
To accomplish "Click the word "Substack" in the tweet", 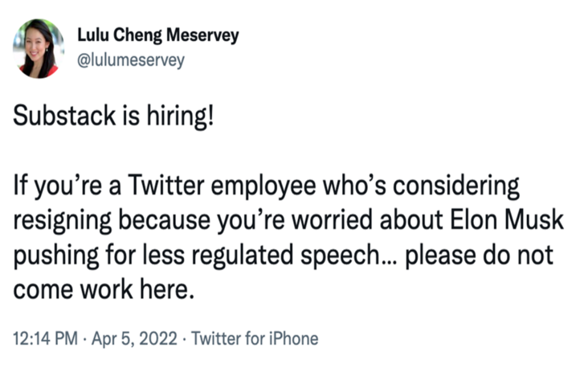I will [x=64, y=115].
